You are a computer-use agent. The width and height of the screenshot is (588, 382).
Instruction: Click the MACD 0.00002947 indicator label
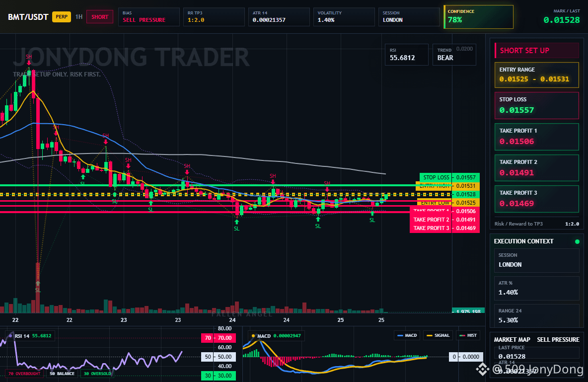[x=277, y=336]
